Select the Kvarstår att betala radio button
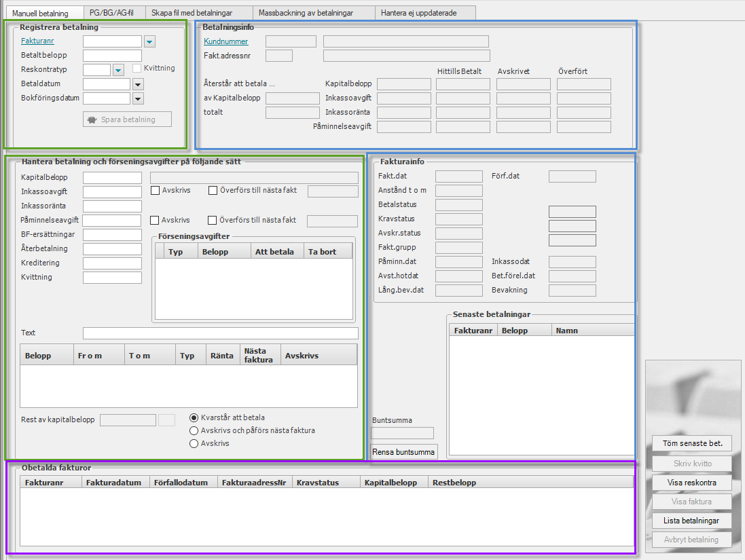Image resolution: width=745 pixels, height=560 pixels. click(x=194, y=418)
